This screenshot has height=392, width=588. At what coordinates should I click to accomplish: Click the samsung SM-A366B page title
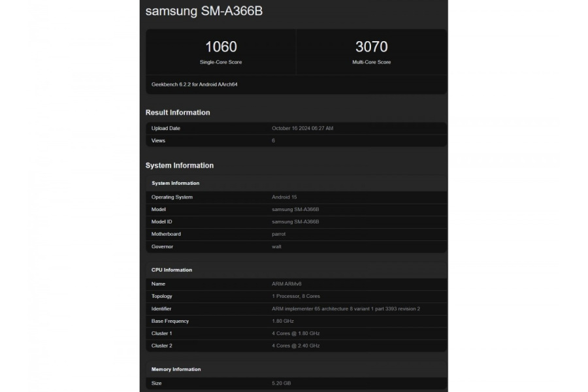point(203,11)
